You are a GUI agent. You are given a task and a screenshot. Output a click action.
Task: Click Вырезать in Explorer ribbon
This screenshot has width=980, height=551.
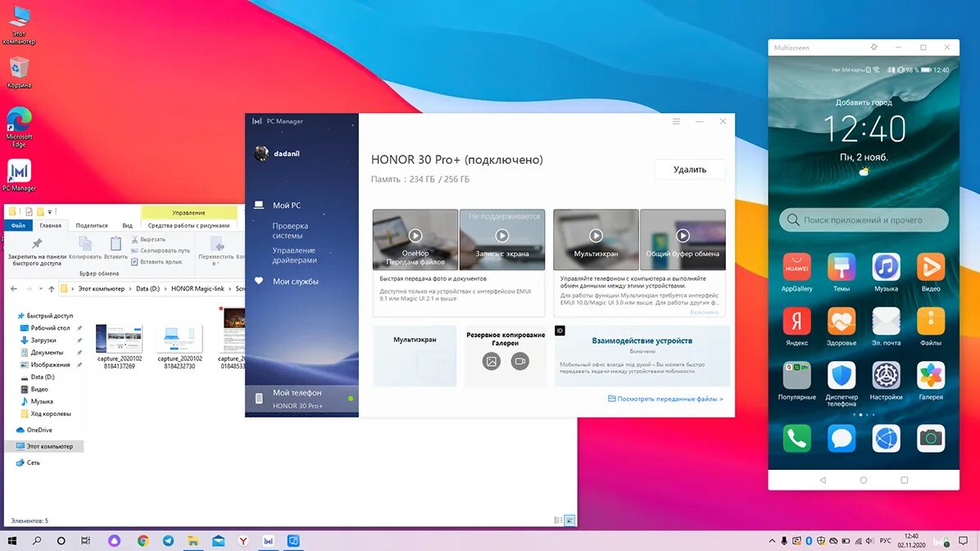[149, 239]
